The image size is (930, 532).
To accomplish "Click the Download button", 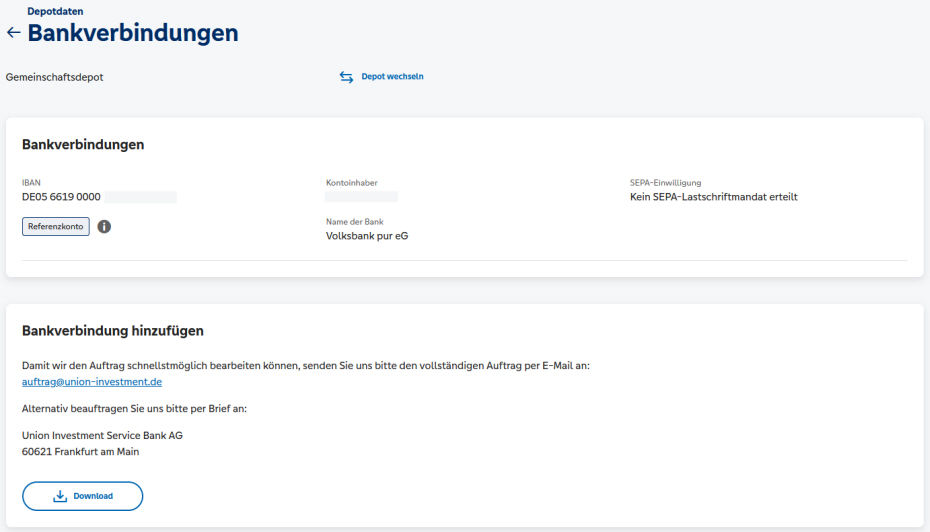I will pos(82,496).
